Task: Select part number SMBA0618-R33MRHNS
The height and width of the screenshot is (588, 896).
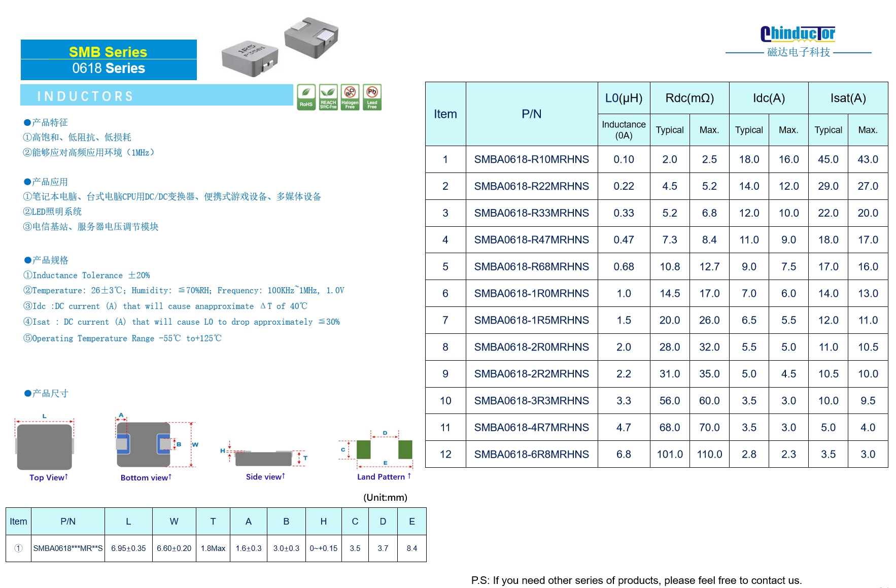Action: (531, 213)
